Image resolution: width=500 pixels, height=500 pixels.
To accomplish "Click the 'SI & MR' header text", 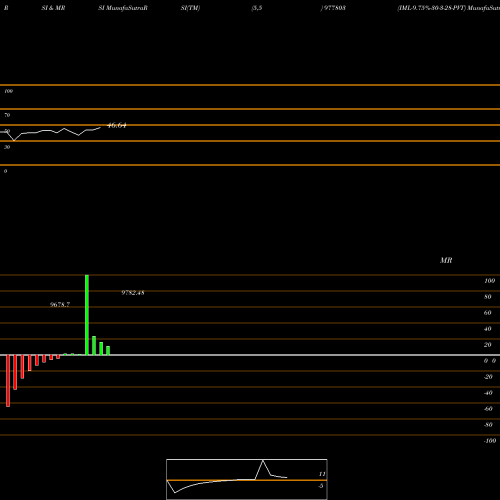I will click(53, 8).
